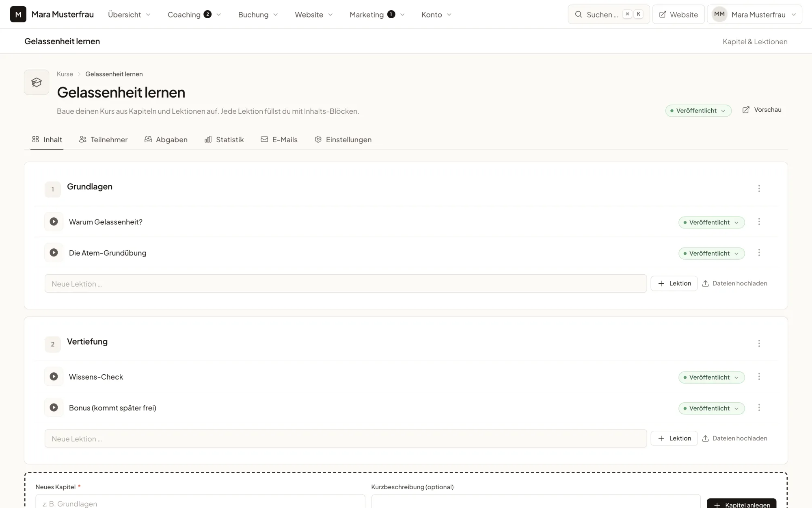
Task: Click the Vertiefung chapter title
Action: tap(87, 341)
